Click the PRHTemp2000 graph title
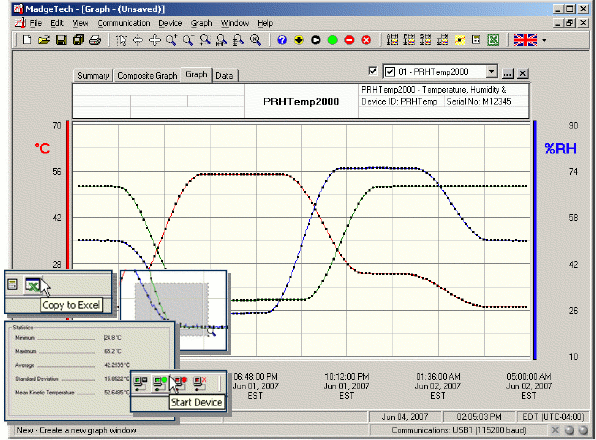This screenshot has height=440, width=596. tap(301, 101)
